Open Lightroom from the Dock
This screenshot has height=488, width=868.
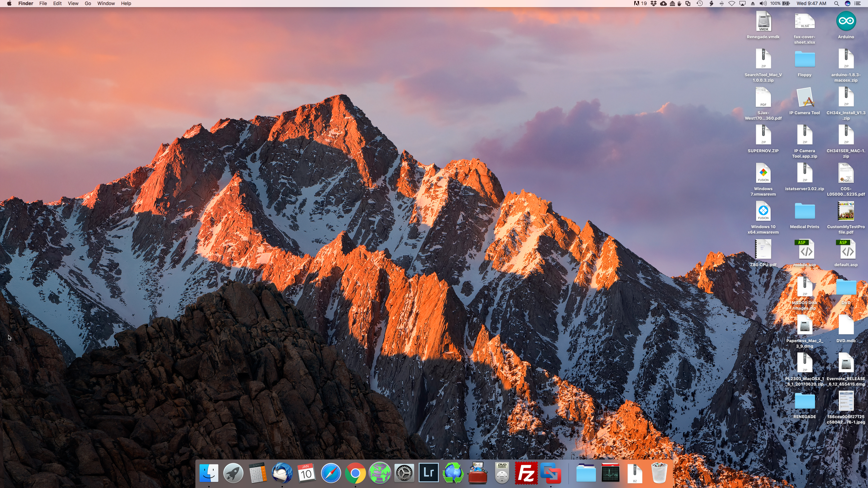point(428,472)
